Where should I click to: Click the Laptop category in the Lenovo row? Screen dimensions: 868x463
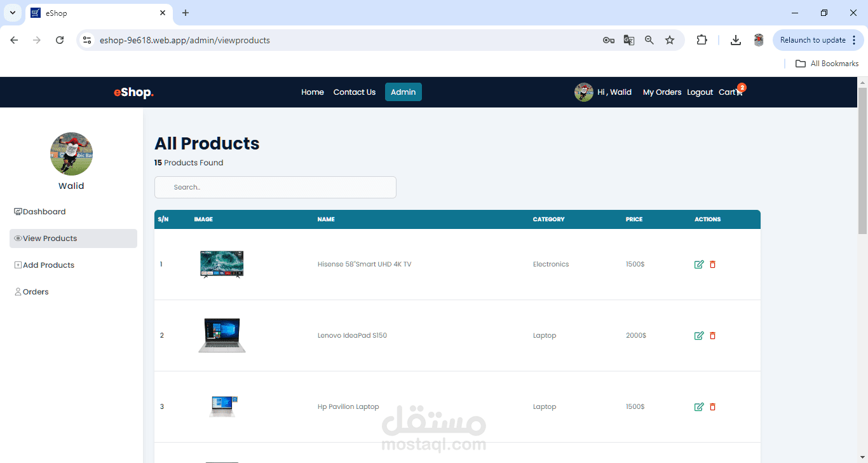(545, 336)
